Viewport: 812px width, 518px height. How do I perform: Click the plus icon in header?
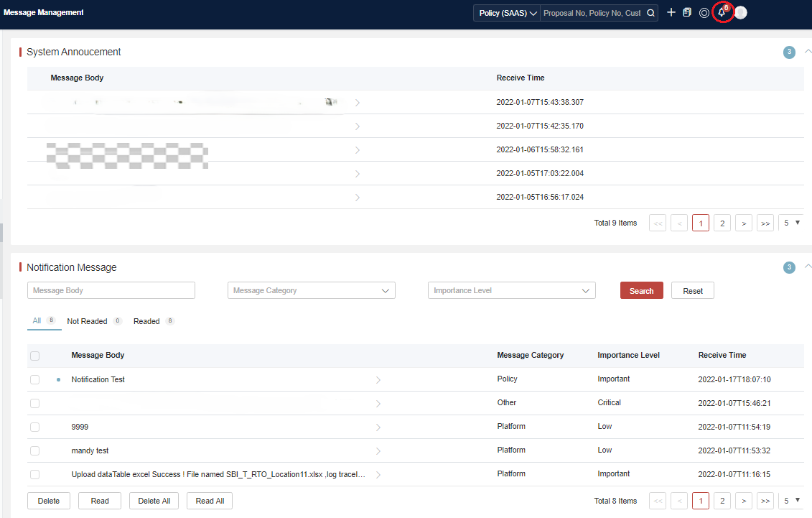coord(671,12)
